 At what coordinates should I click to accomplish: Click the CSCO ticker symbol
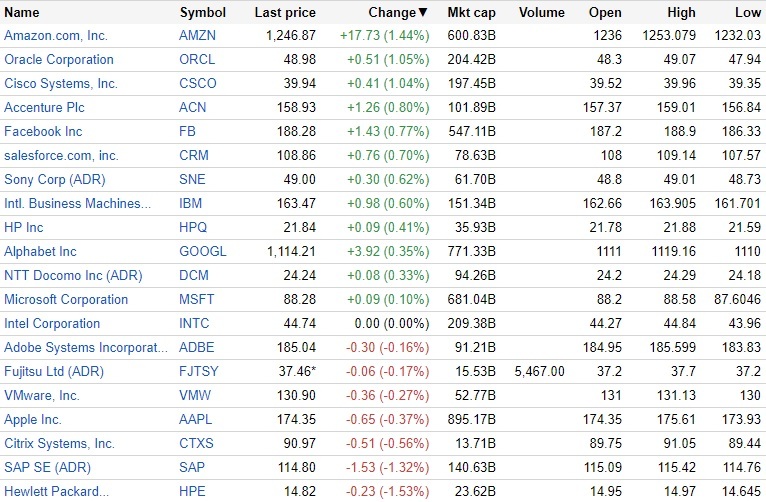coord(198,83)
